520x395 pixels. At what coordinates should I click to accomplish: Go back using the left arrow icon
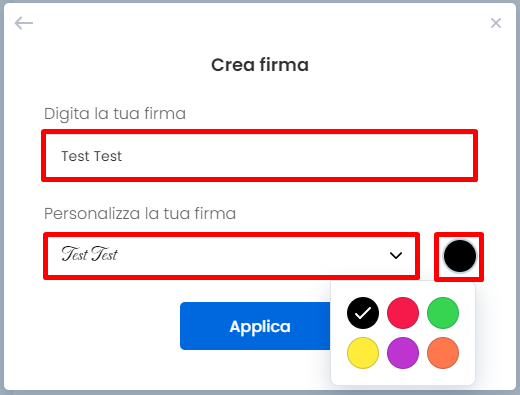point(24,23)
